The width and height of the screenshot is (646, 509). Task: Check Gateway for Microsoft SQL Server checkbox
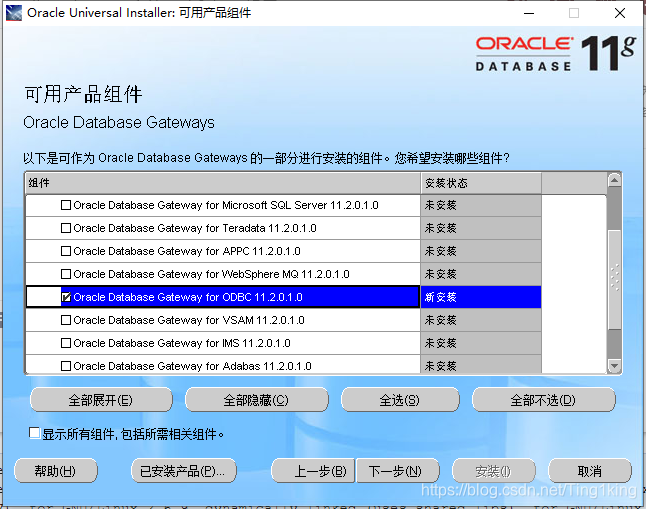pyautogui.click(x=66, y=205)
